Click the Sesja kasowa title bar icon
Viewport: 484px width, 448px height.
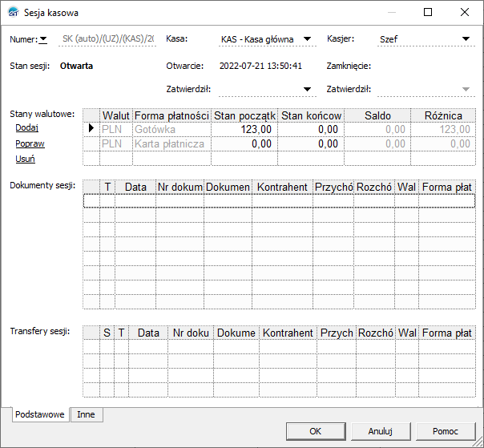(12, 12)
